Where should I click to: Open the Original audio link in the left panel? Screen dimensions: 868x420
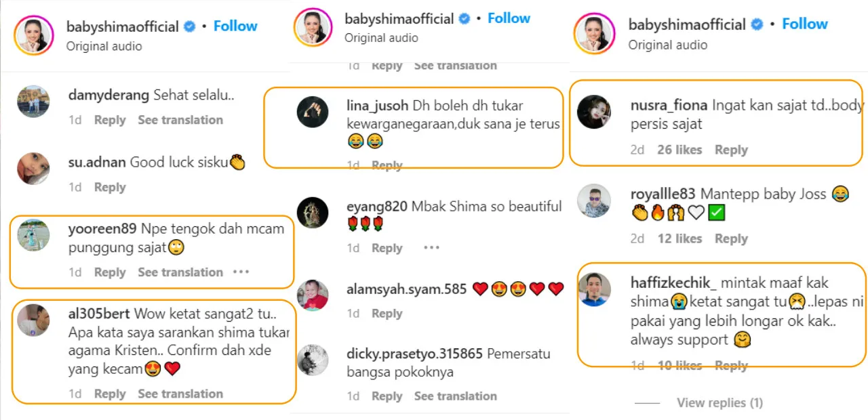(x=104, y=46)
